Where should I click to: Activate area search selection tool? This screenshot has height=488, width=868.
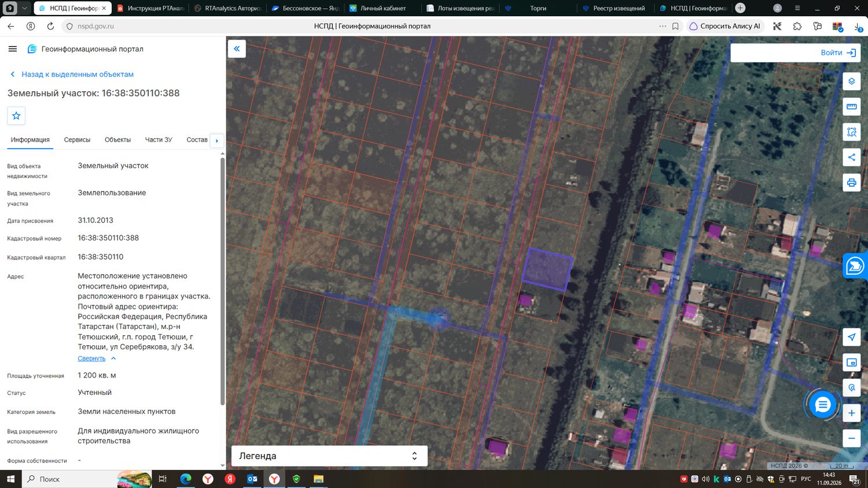(851, 132)
